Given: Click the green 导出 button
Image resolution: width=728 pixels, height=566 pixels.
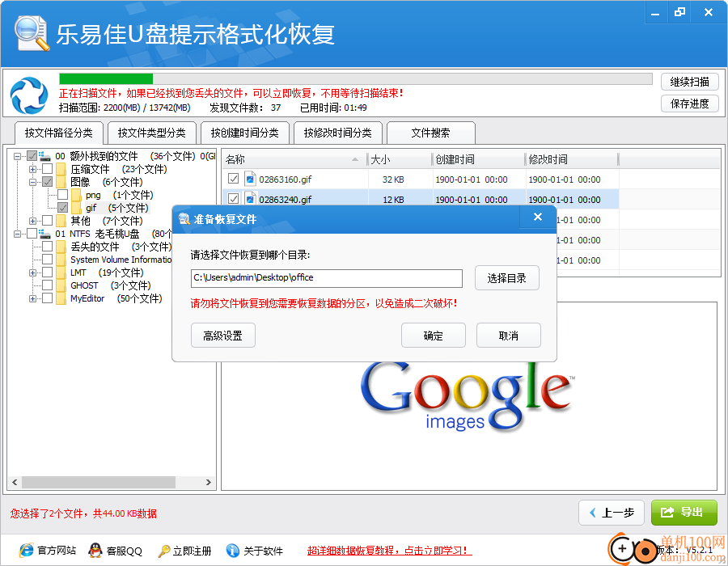Looking at the screenshot, I should [684, 513].
